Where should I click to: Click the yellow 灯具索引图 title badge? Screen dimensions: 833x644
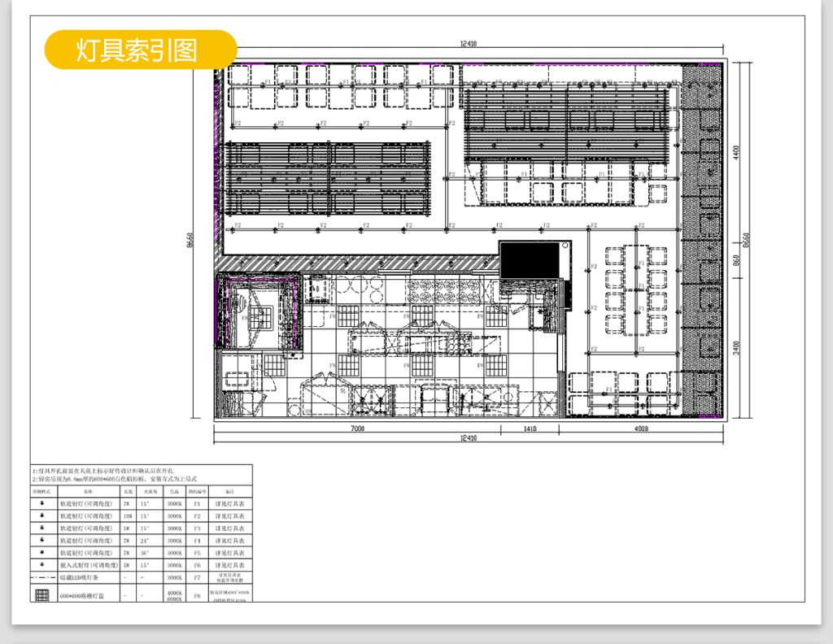click(x=140, y=50)
